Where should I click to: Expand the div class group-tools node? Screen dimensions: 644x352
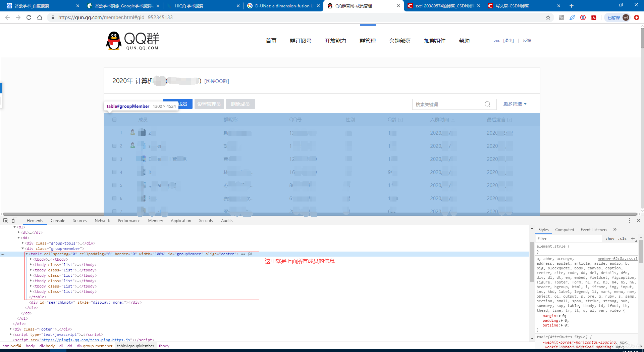click(x=23, y=243)
